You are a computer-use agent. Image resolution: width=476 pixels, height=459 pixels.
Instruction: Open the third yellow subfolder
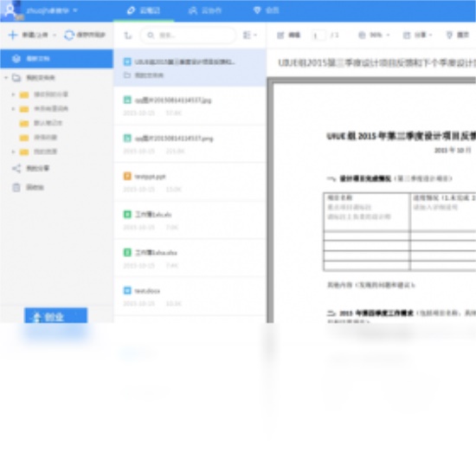(x=41, y=123)
